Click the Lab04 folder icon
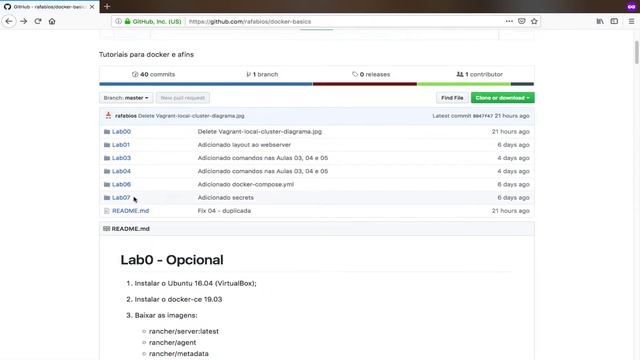640x360 pixels. tap(107, 171)
